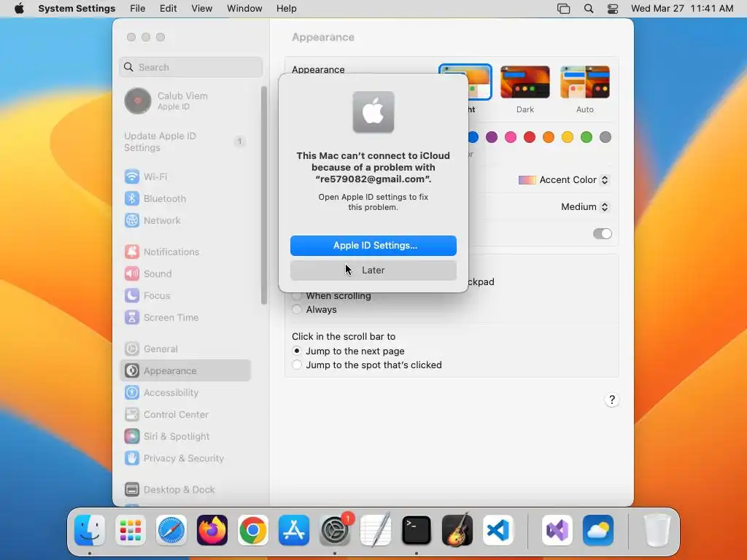Screen dimensions: 747x560
Task: Open Calub Viem Apple ID profile
Action: coord(185,101)
